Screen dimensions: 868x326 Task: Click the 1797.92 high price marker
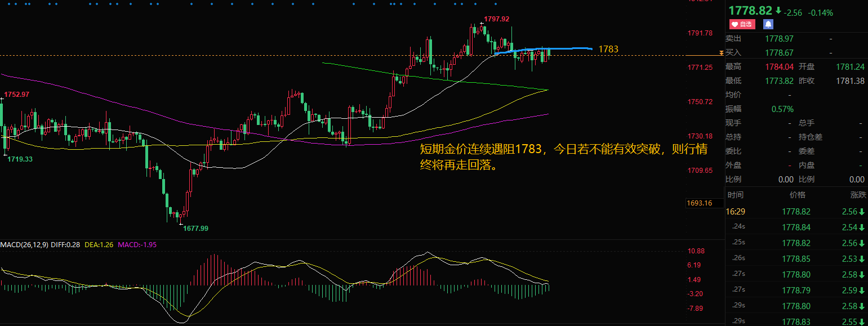496,19
